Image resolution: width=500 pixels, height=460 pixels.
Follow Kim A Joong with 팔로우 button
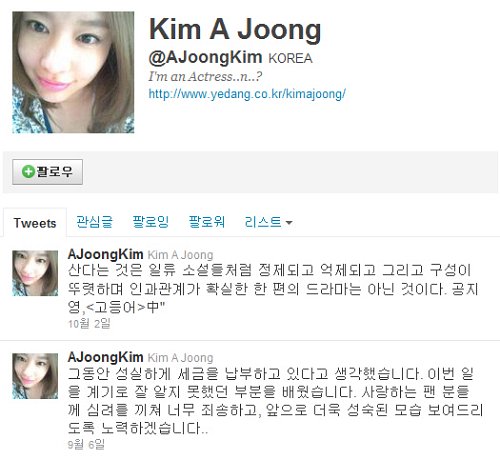click(47, 172)
